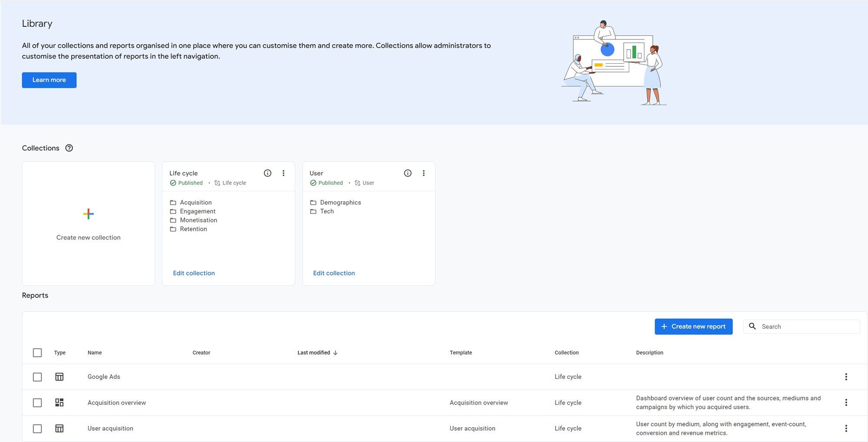This screenshot has height=442, width=868.
Task: Open the Acquisition overview report name
Action: point(117,403)
